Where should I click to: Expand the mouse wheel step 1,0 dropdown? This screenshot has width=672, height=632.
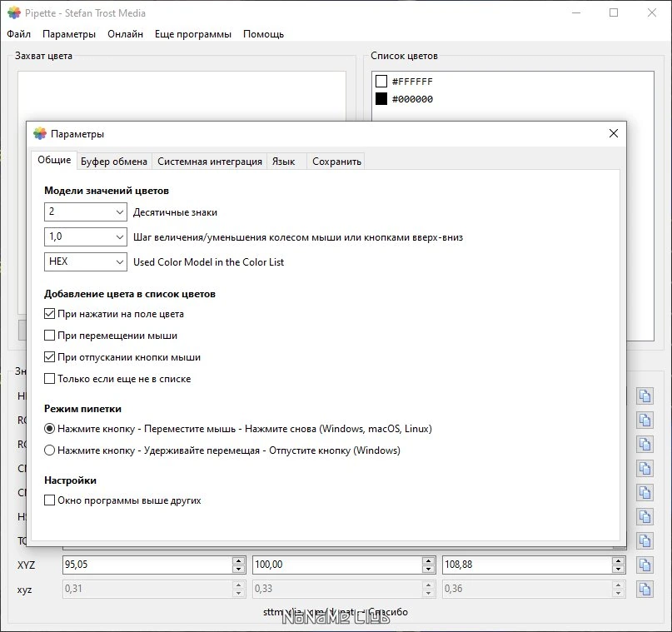click(x=85, y=236)
